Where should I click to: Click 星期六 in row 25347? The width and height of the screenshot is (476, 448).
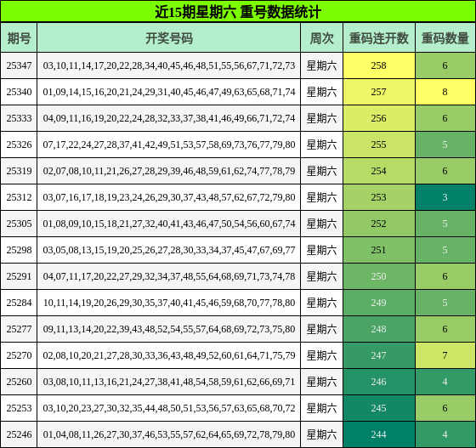(322, 65)
